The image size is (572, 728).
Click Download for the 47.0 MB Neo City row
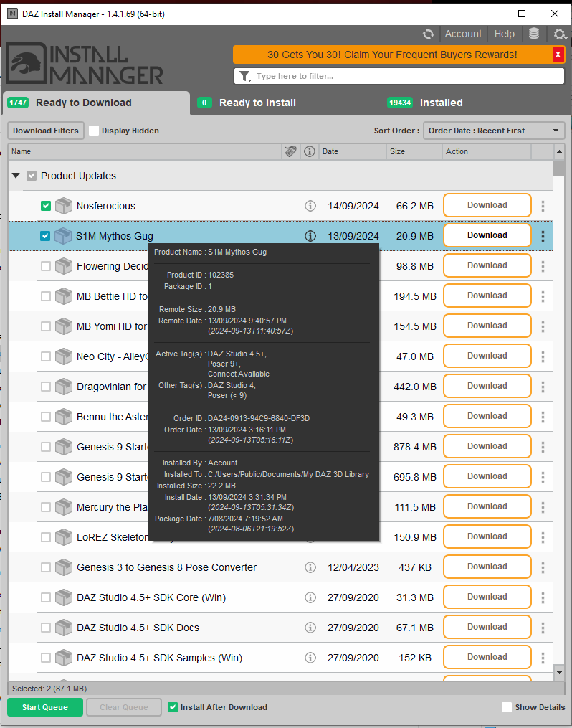487,356
